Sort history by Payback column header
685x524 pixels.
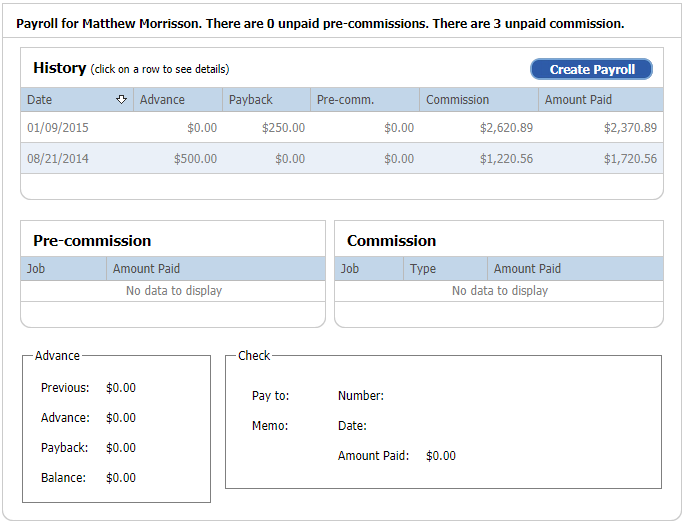266,100
